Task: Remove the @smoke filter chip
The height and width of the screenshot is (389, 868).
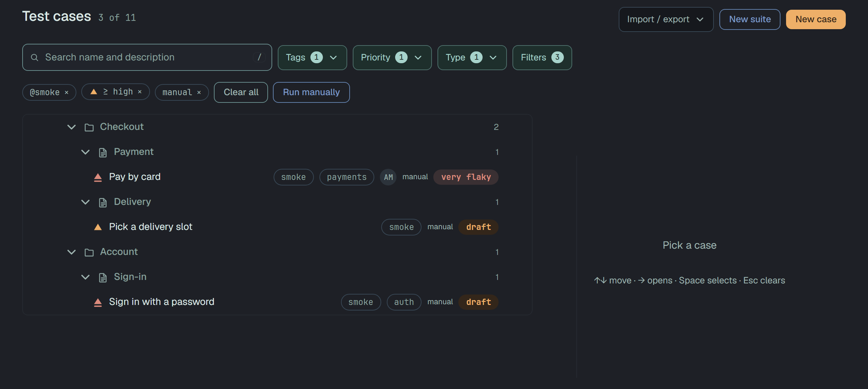Action: pos(67,92)
